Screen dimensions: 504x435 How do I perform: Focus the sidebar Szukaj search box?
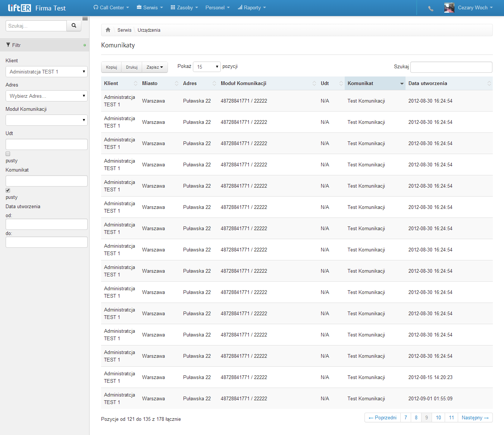click(36, 26)
